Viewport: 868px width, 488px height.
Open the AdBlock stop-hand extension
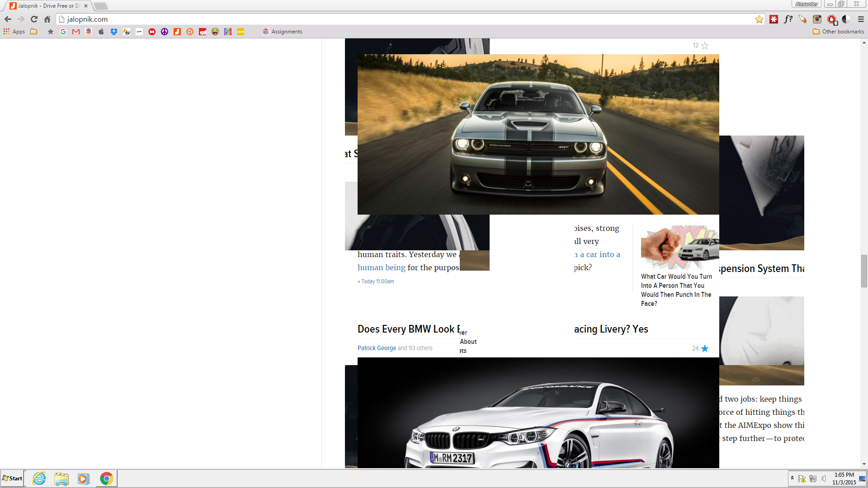[x=832, y=19]
